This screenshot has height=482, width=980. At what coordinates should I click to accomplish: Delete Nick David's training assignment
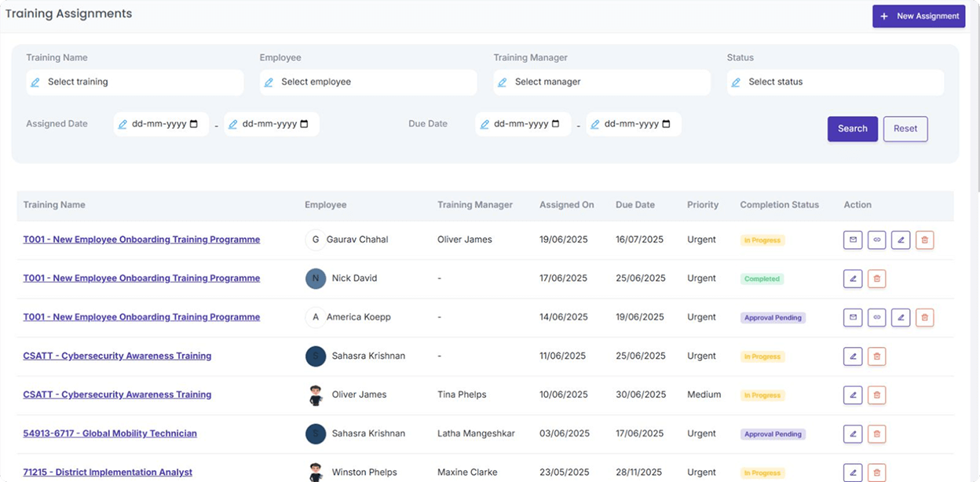(877, 279)
